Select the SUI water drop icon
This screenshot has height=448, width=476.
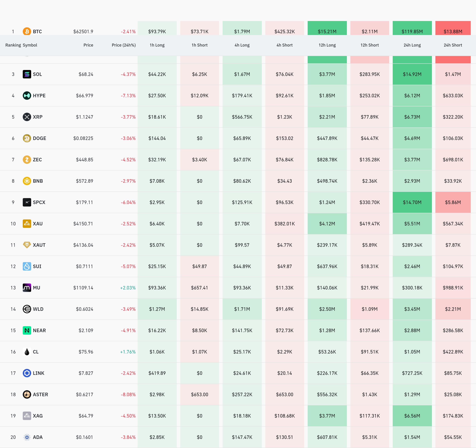click(27, 266)
